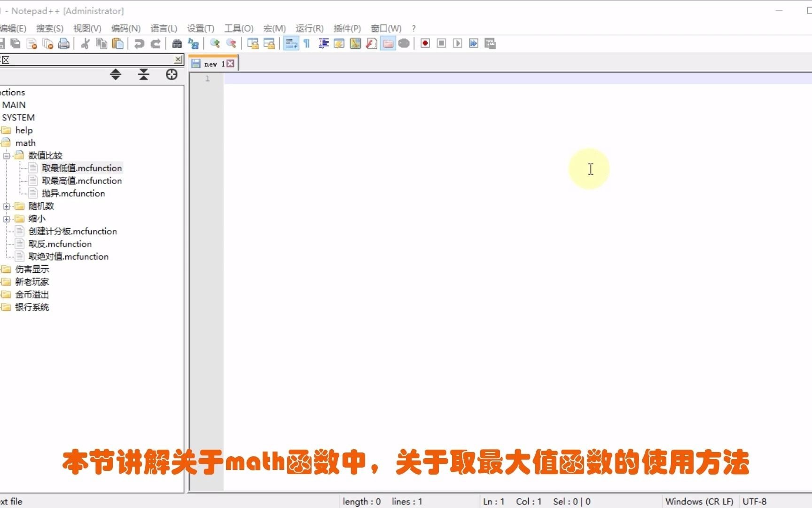Click the Paste icon
The width and height of the screenshot is (812, 508).
point(118,43)
